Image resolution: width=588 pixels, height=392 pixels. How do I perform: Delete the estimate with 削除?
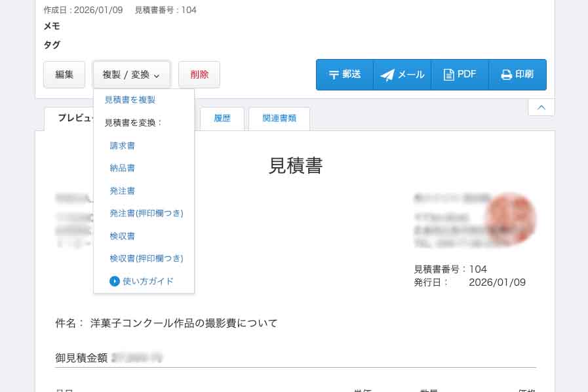click(x=199, y=74)
